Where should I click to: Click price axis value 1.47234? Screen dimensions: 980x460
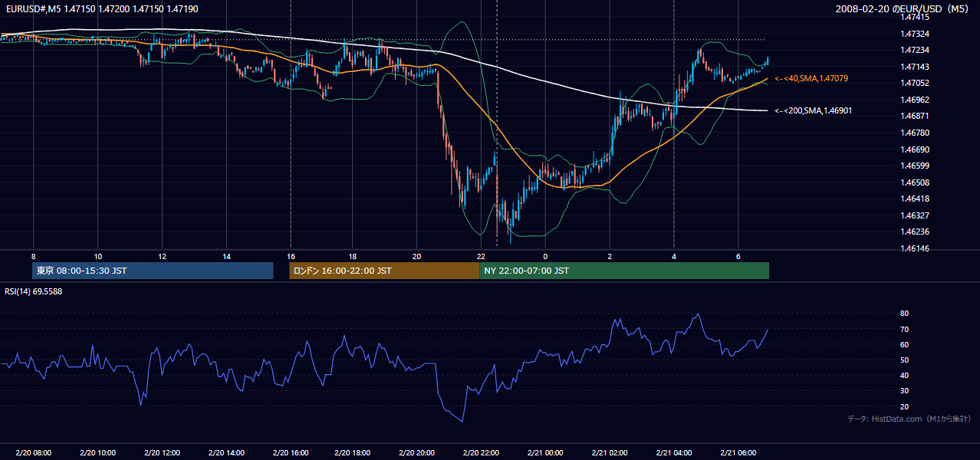pos(916,50)
